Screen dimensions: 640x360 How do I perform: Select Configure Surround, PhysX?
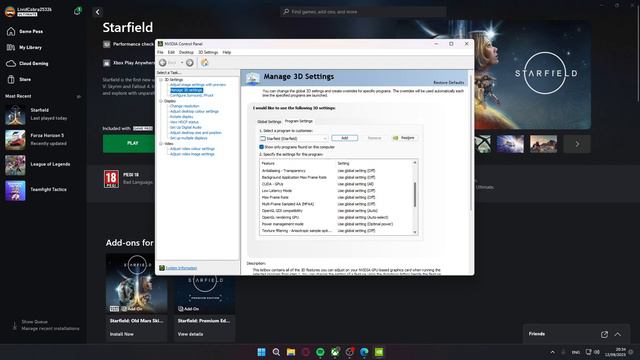coord(191,95)
